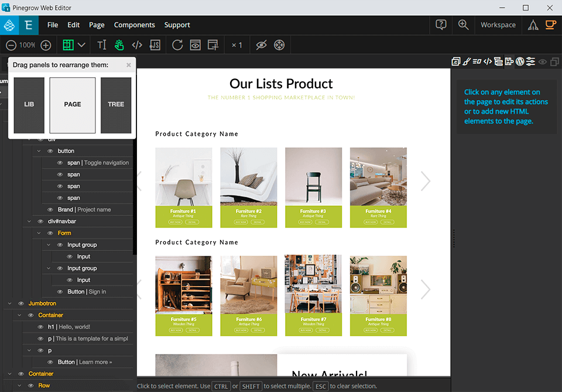
Task: Select the style brush icon in right toolbar
Action: (467, 61)
